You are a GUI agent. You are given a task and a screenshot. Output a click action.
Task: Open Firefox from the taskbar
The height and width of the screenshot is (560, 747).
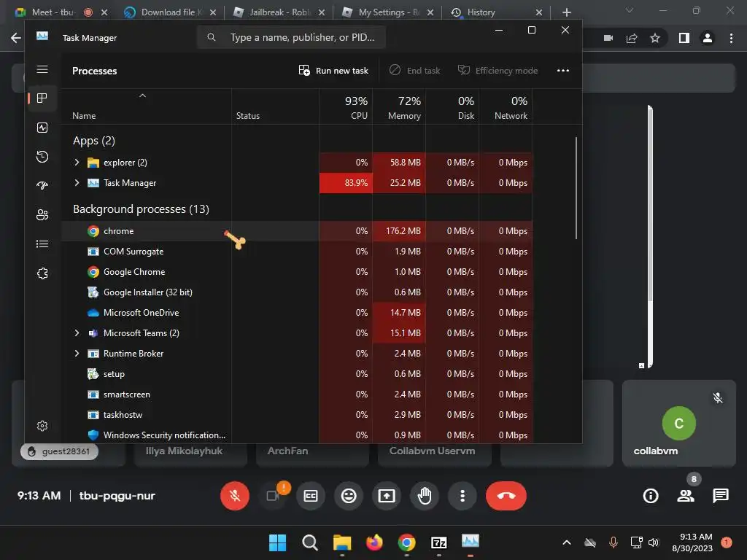tap(374, 542)
